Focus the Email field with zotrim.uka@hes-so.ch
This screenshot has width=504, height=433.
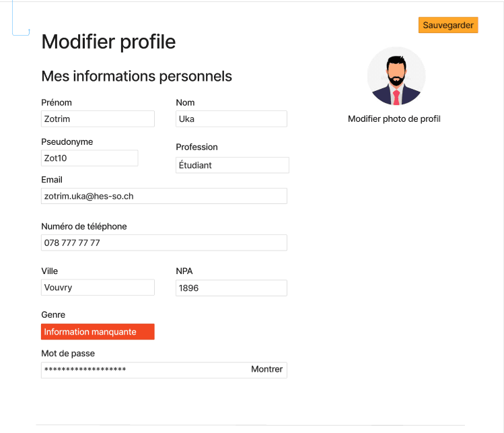[x=164, y=196]
